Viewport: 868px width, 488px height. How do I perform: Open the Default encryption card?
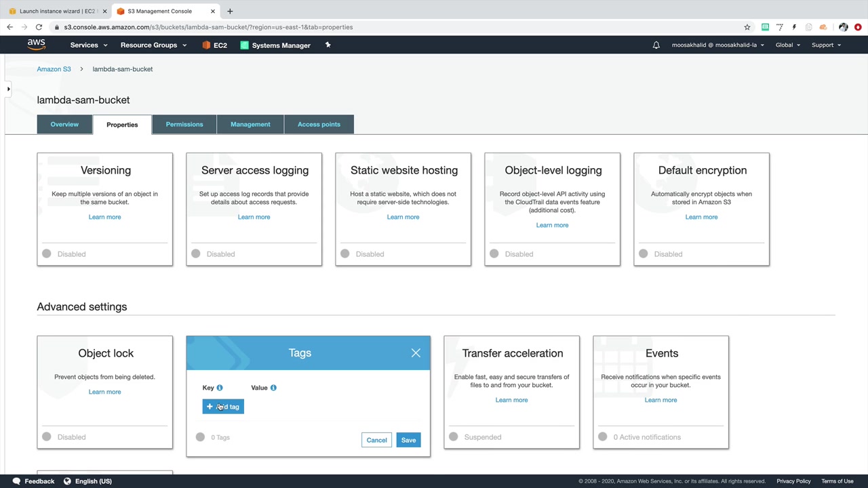pyautogui.click(x=702, y=209)
